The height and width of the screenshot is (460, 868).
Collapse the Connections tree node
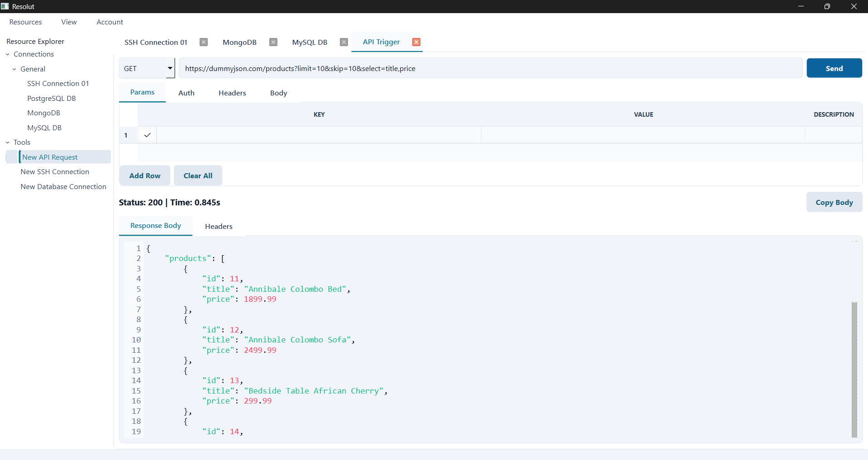(x=8, y=54)
